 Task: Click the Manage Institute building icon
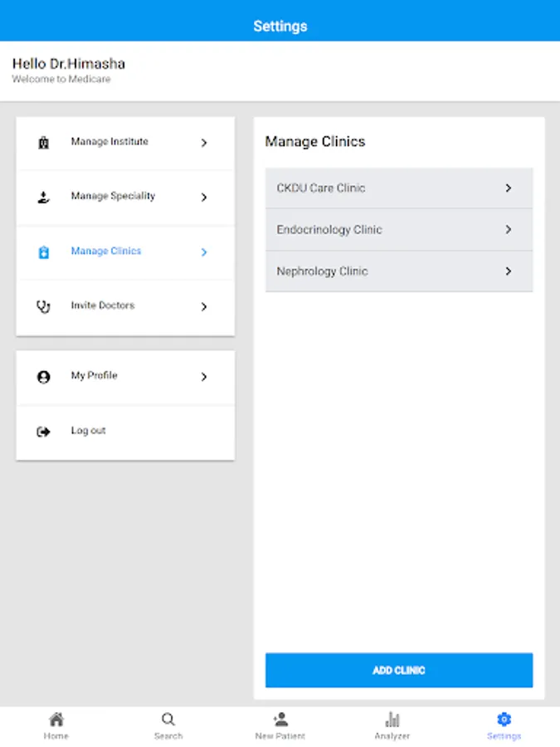44,143
